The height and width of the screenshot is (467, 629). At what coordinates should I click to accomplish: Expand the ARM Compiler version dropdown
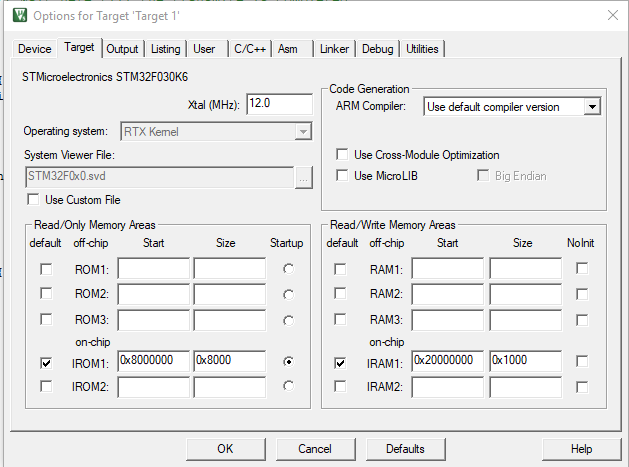592,107
